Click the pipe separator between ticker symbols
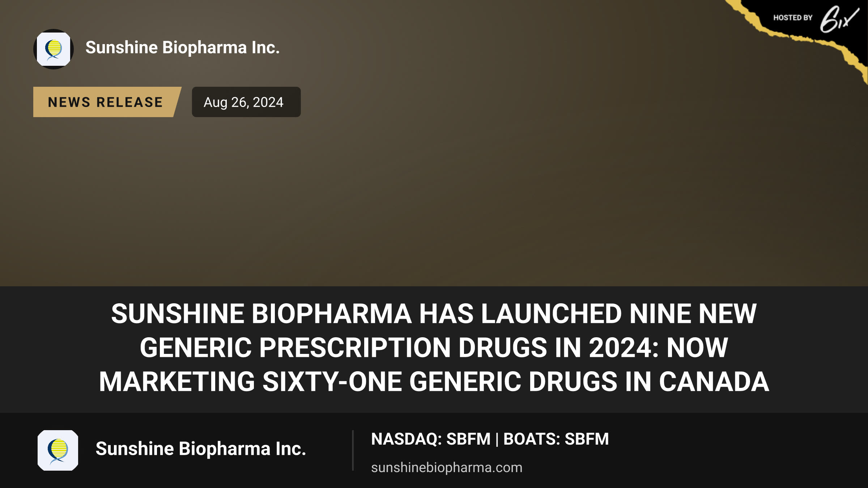The image size is (868, 488). tap(497, 440)
